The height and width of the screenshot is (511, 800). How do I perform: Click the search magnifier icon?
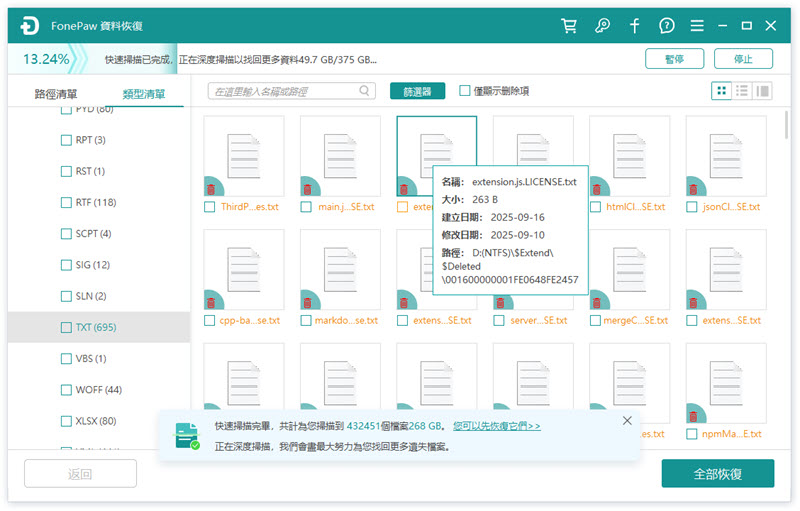[364, 91]
